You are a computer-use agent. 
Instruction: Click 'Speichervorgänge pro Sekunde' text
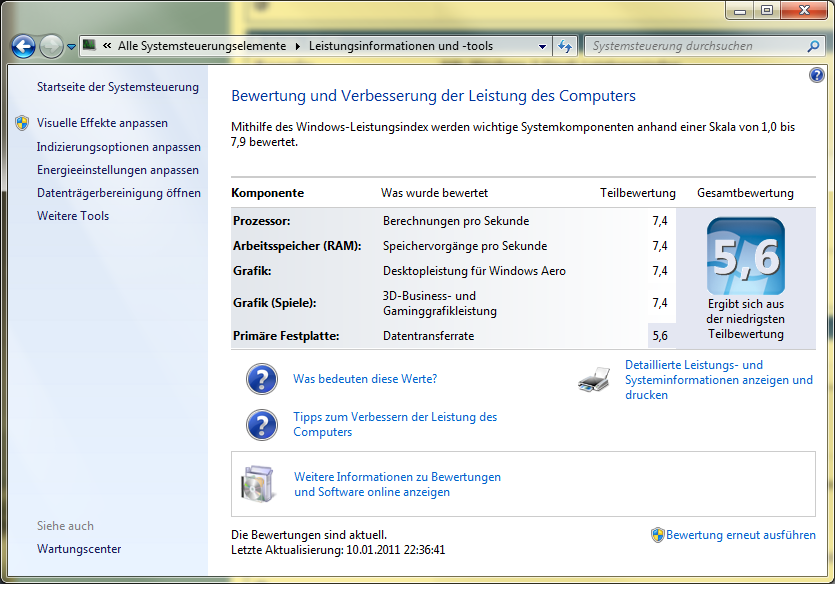465,246
